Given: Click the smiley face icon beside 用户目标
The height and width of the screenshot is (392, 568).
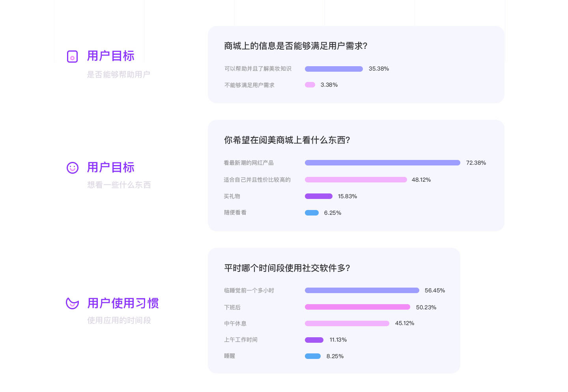Looking at the screenshot, I should [x=73, y=168].
